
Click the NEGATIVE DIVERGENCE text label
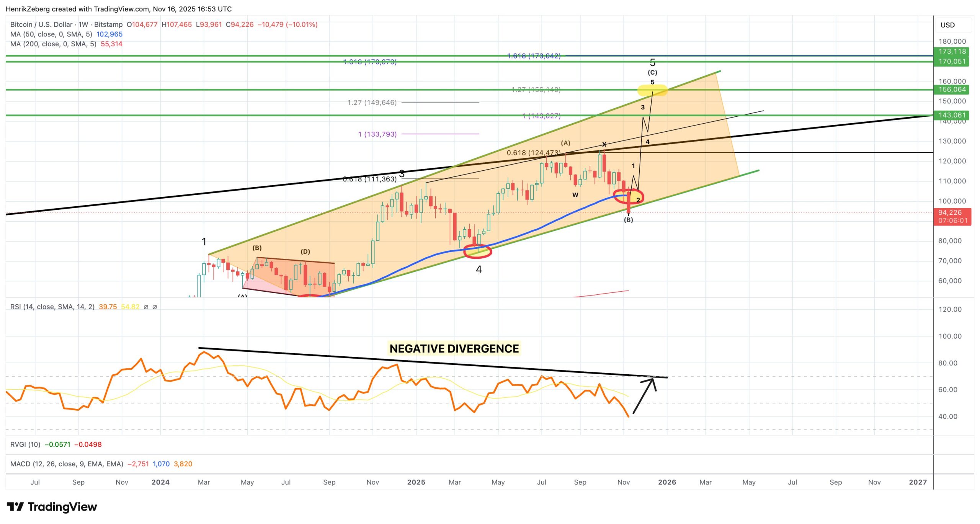[454, 349]
